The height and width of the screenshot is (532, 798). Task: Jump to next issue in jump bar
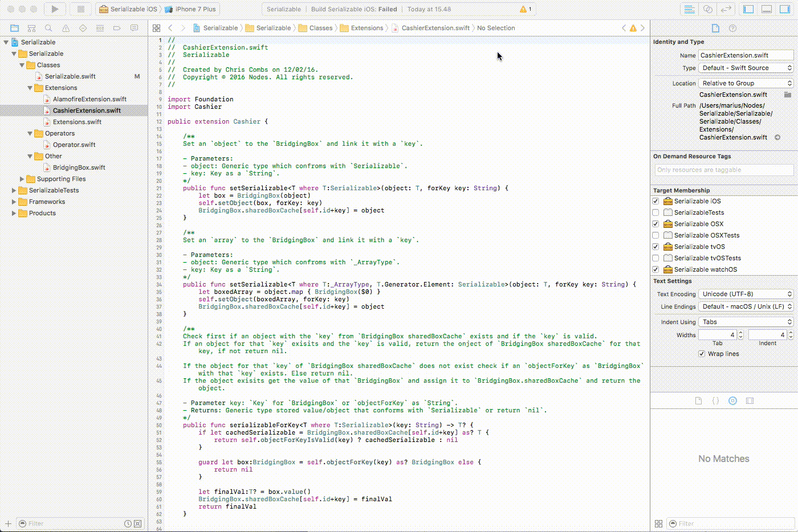point(642,28)
